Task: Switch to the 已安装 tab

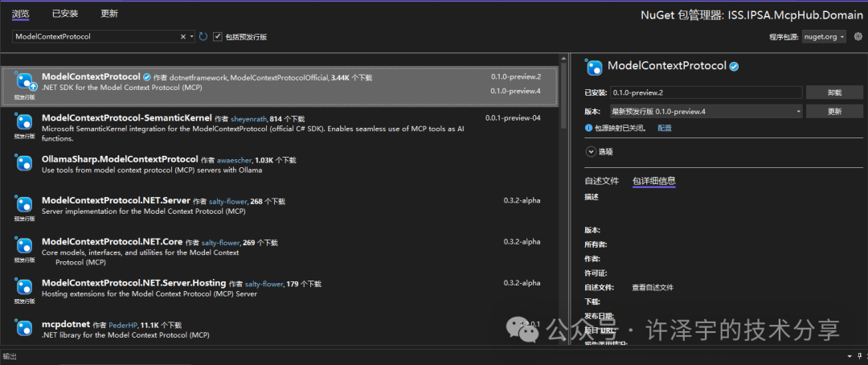Action: [65, 14]
